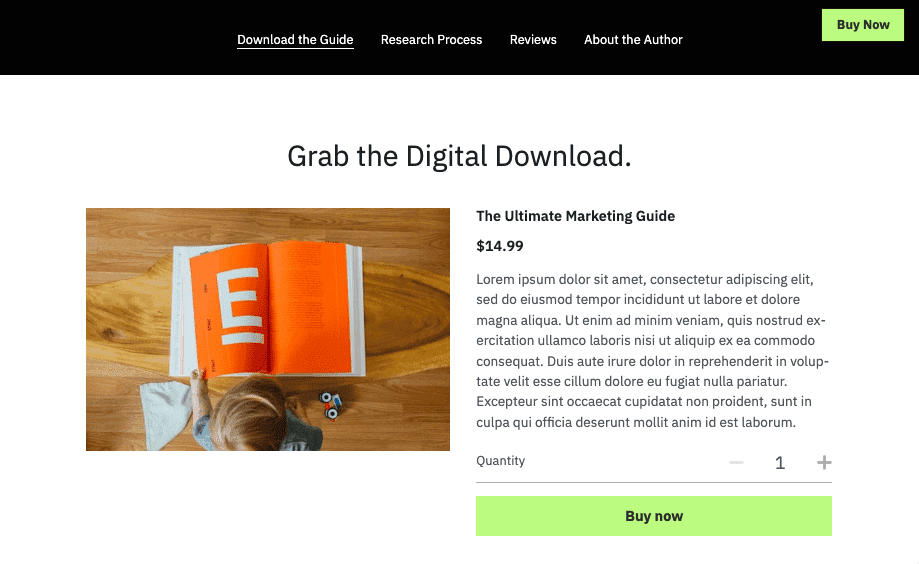The height and width of the screenshot is (564, 919).
Task: Open the Download the Guide nav link
Action: [295, 39]
